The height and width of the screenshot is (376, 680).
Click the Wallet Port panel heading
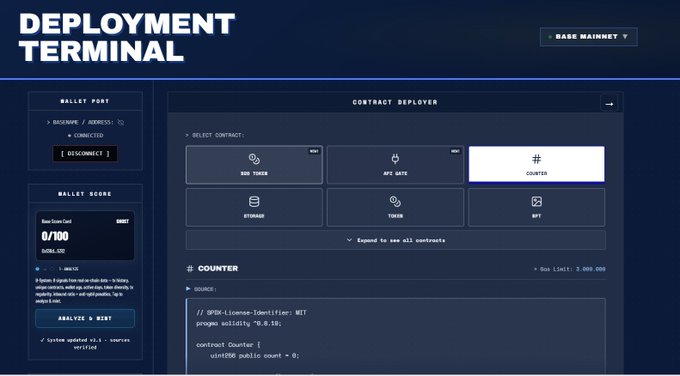[85, 101]
